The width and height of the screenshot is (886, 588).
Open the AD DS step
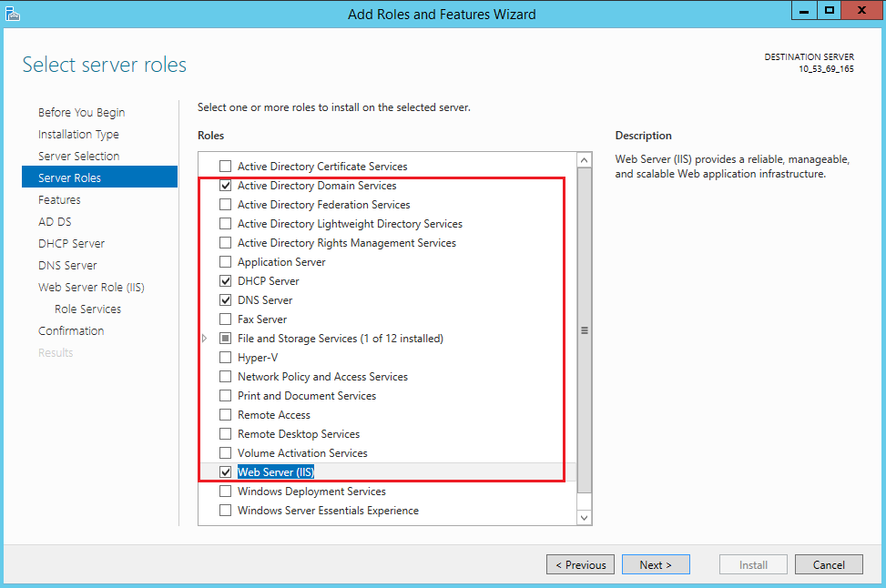[x=55, y=221]
